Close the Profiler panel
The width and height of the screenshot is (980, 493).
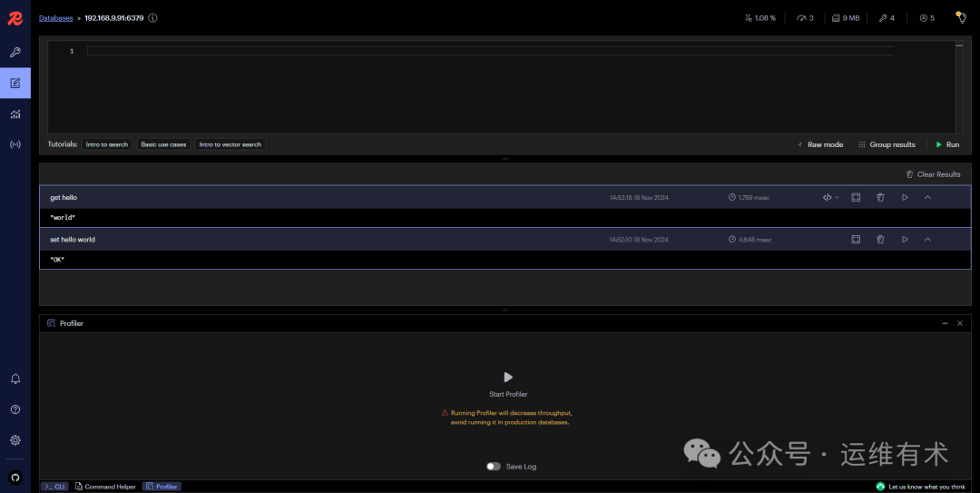coord(960,323)
